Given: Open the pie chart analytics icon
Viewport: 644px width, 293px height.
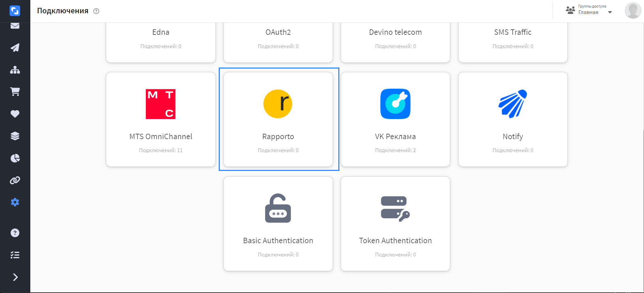Looking at the screenshot, I should pos(15,158).
